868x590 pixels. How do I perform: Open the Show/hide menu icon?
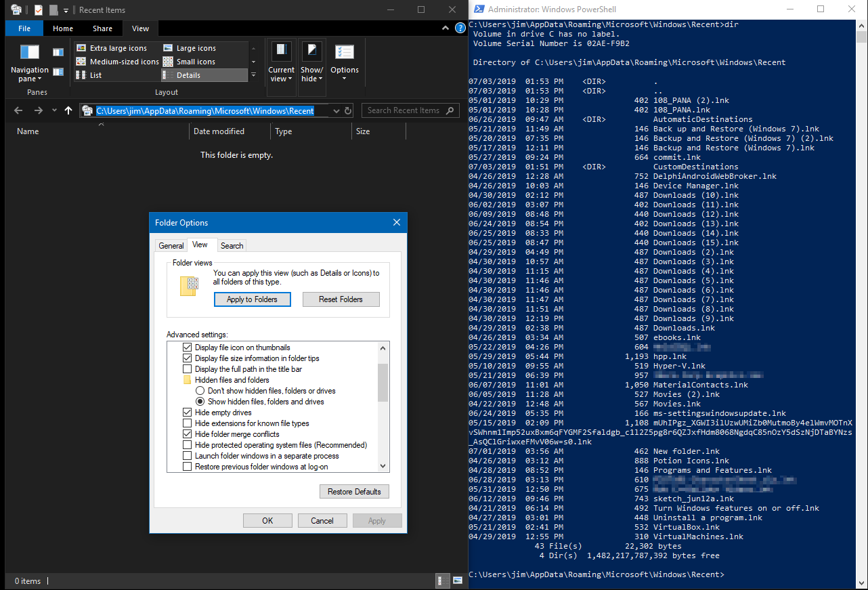coord(311,51)
